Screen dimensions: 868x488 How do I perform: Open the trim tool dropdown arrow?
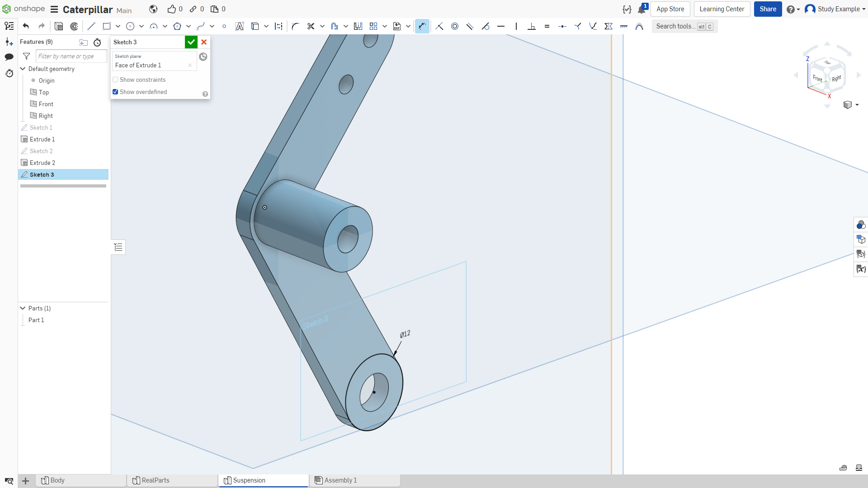point(322,26)
